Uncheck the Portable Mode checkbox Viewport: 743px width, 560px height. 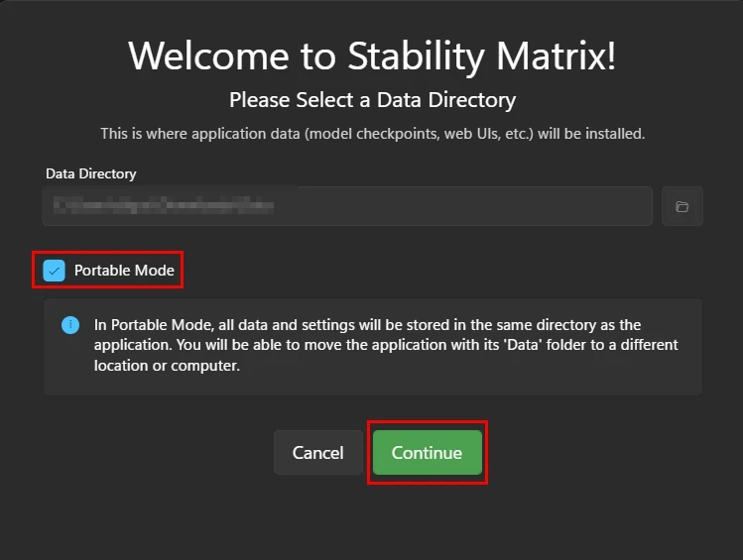point(54,271)
